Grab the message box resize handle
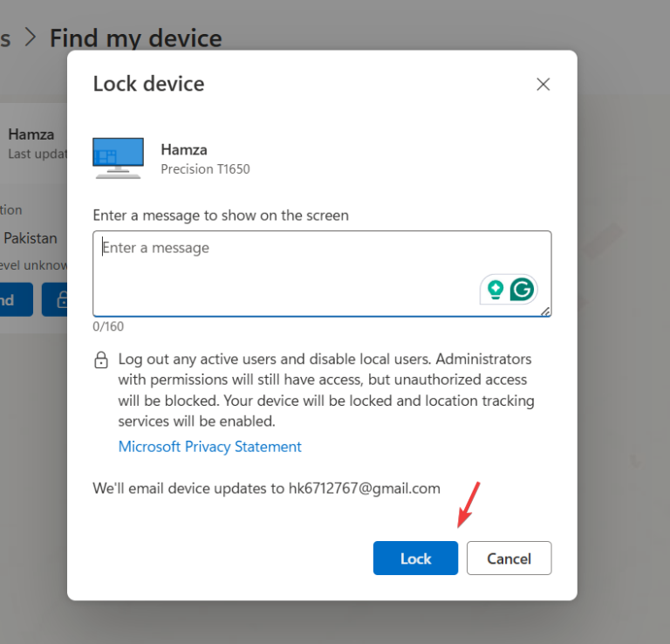The image size is (670, 644). [x=545, y=312]
